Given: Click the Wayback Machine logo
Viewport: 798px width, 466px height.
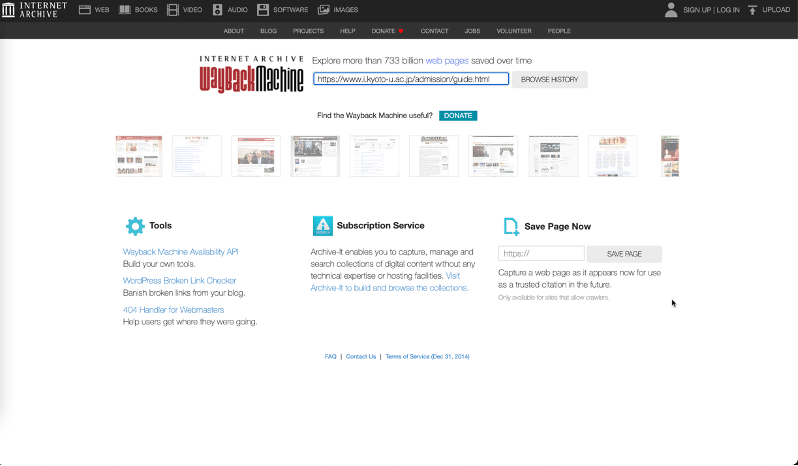Looking at the screenshot, I should 251,74.
